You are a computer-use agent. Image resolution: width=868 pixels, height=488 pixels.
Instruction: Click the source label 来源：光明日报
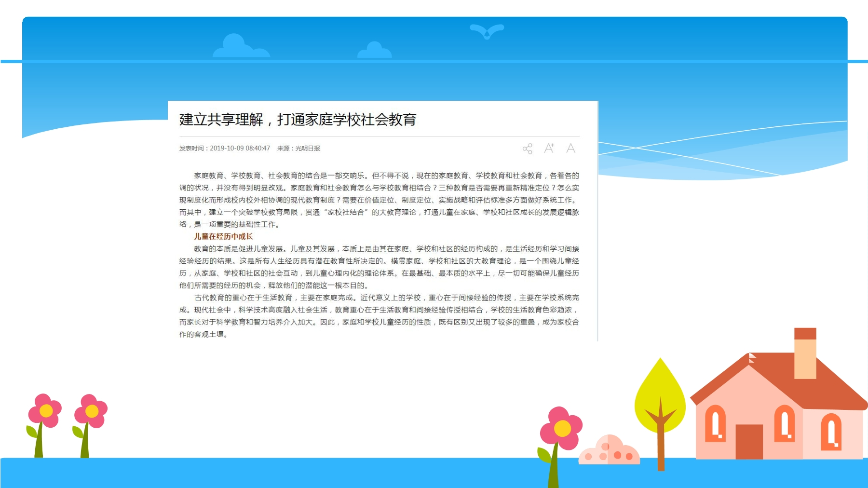(298, 149)
